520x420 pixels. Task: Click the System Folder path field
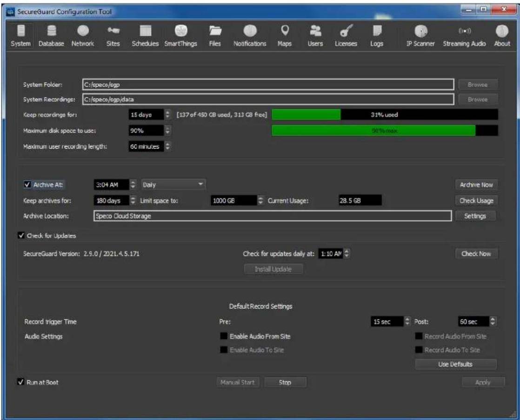point(268,85)
